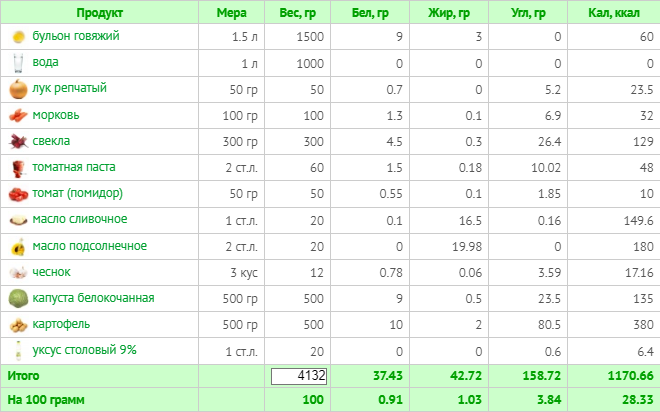Click the sunflower oil icon
The height and width of the screenshot is (412, 660).
[x=18, y=247]
